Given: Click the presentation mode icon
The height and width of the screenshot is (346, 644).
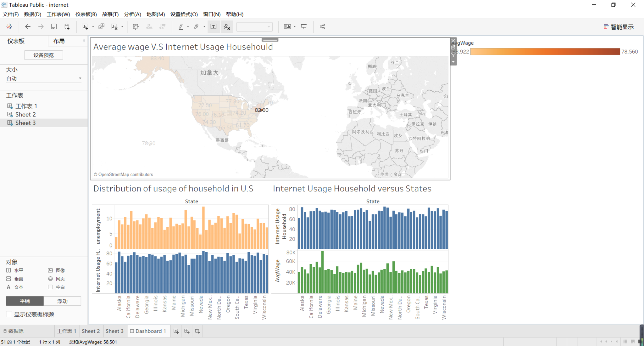Looking at the screenshot, I should (x=304, y=27).
